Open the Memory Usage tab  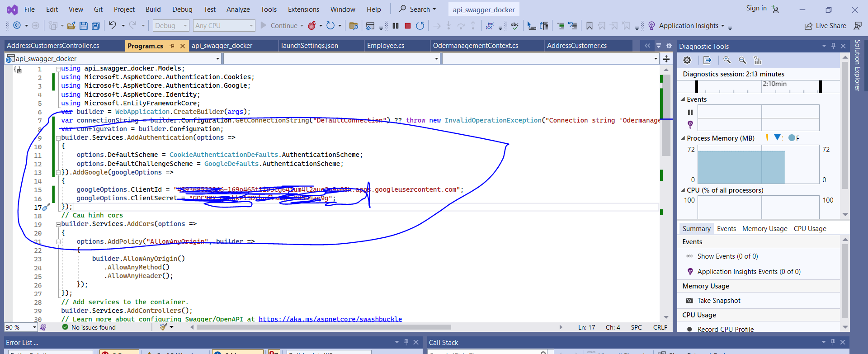tap(764, 229)
